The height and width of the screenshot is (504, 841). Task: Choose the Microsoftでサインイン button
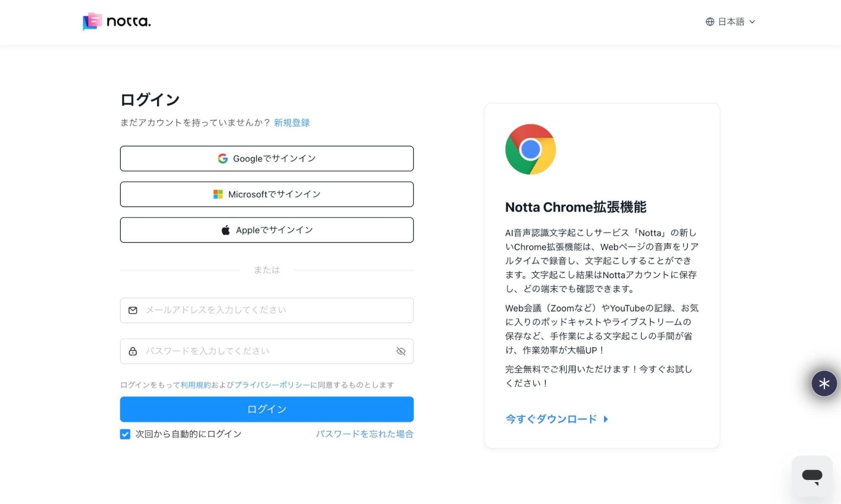(267, 194)
